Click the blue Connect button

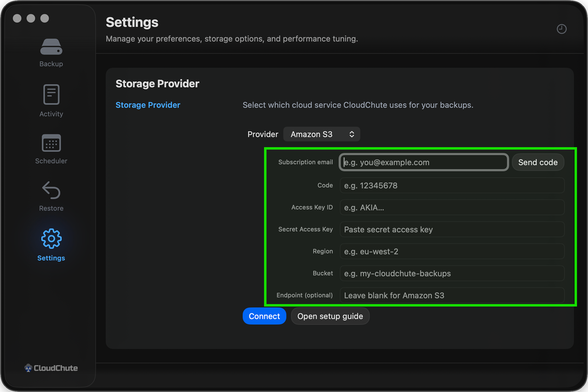264,316
